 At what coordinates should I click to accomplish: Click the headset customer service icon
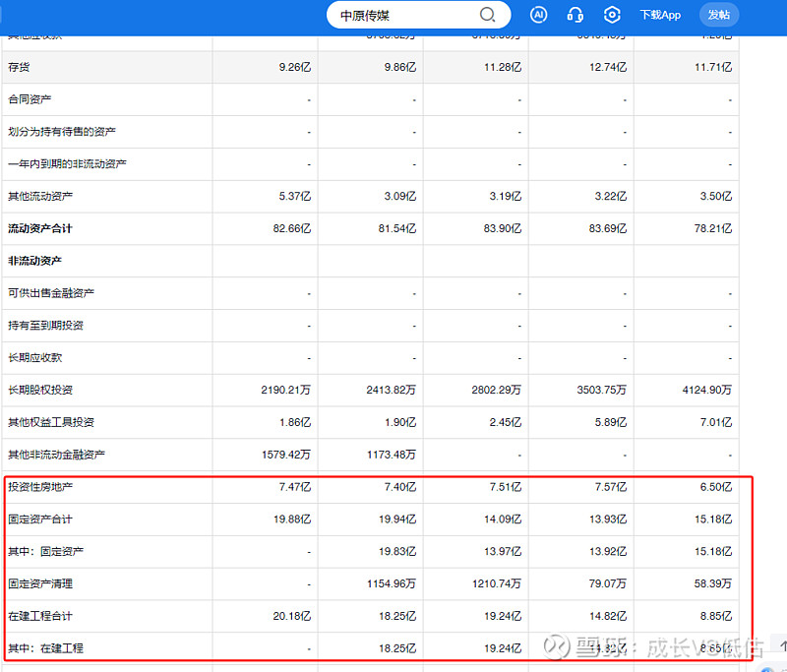click(575, 15)
